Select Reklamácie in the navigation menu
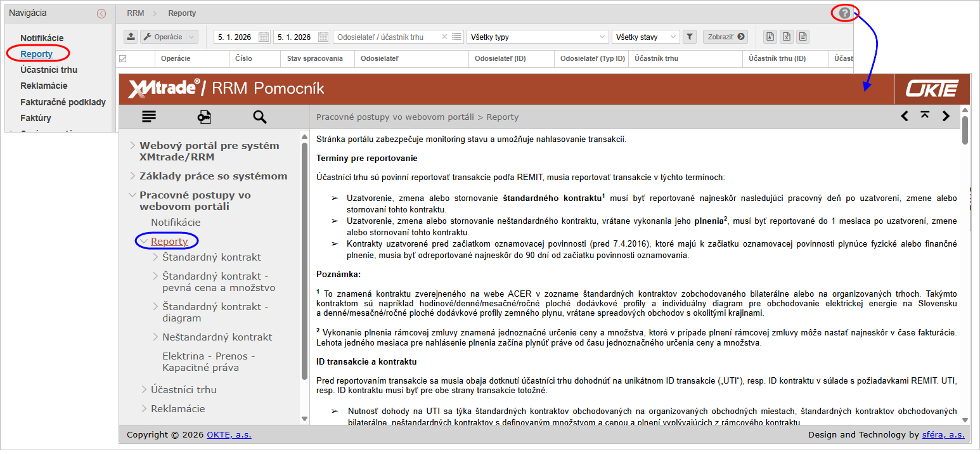The width and height of the screenshot is (980, 454). pos(44,86)
